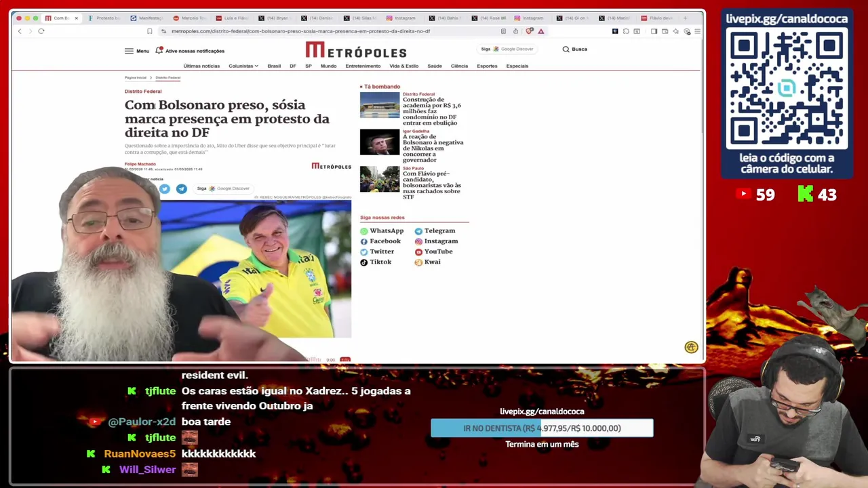The height and width of the screenshot is (488, 868).
Task: Open the Brasil section in nav bar
Action: point(274,66)
